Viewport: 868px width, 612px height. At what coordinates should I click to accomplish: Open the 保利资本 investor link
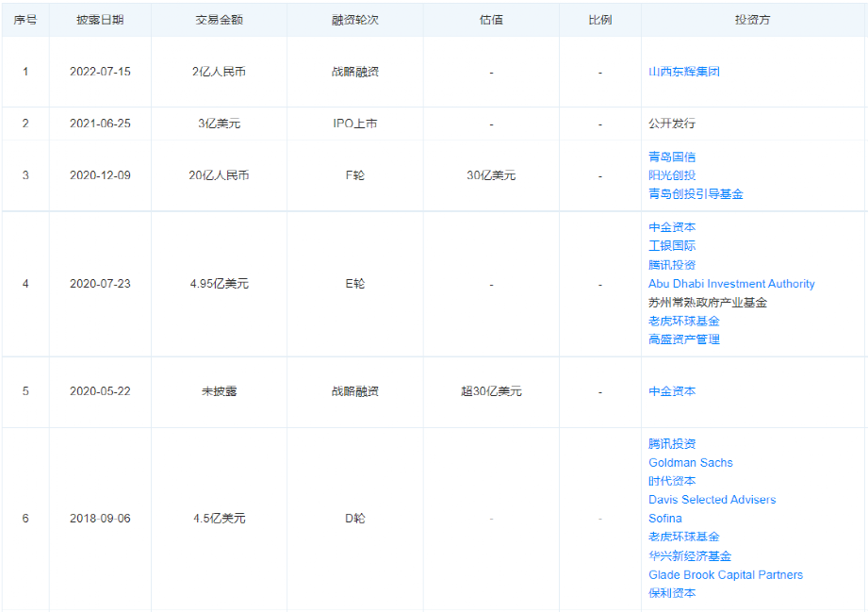click(x=674, y=594)
